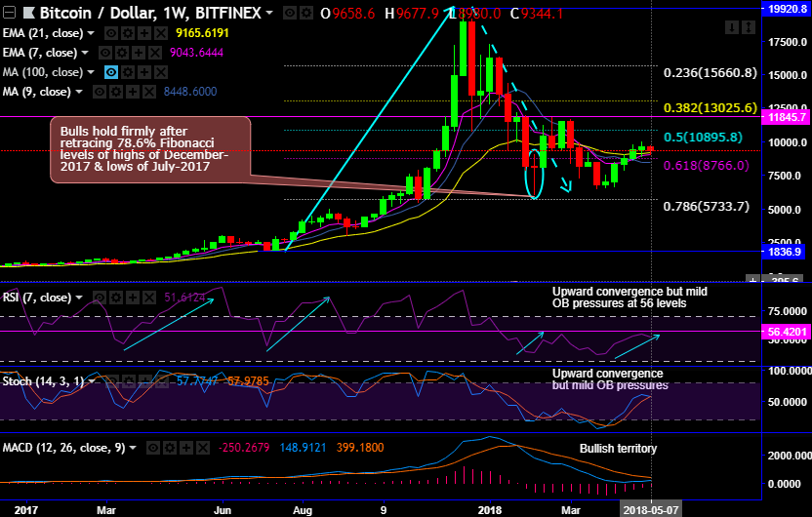The height and width of the screenshot is (517, 812).
Task: Toggle visibility of the MACD indicator
Action: (153, 448)
